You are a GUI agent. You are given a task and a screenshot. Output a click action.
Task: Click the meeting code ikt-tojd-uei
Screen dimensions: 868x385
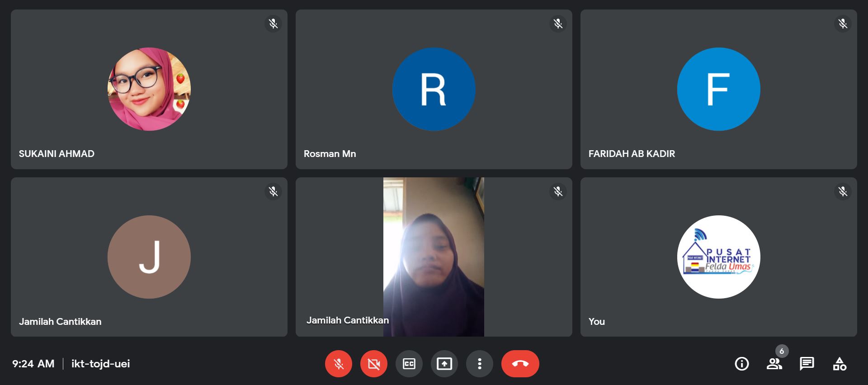pos(100,364)
